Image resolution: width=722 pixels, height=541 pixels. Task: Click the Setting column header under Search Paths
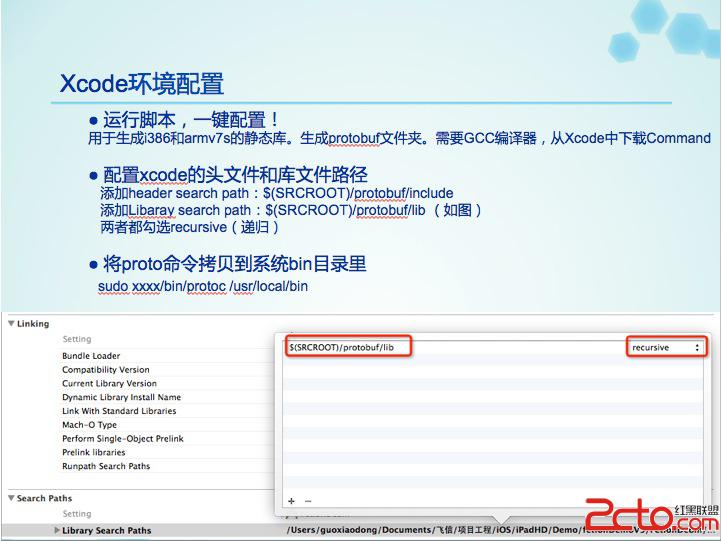(x=77, y=513)
